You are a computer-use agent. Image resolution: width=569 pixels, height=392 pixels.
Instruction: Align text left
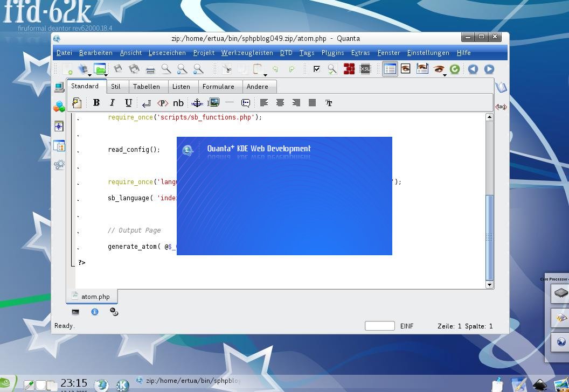[x=264, y=103]
